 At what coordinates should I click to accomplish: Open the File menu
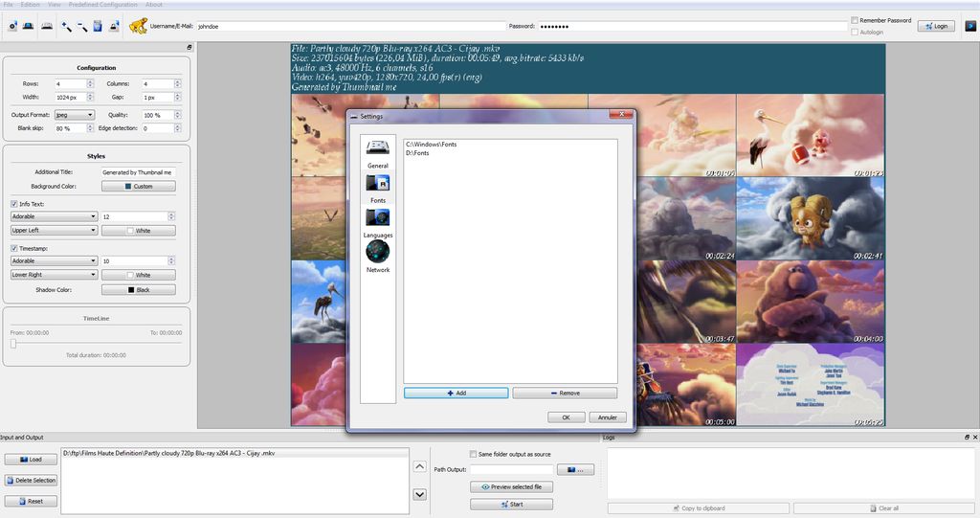tap(8, 5)
